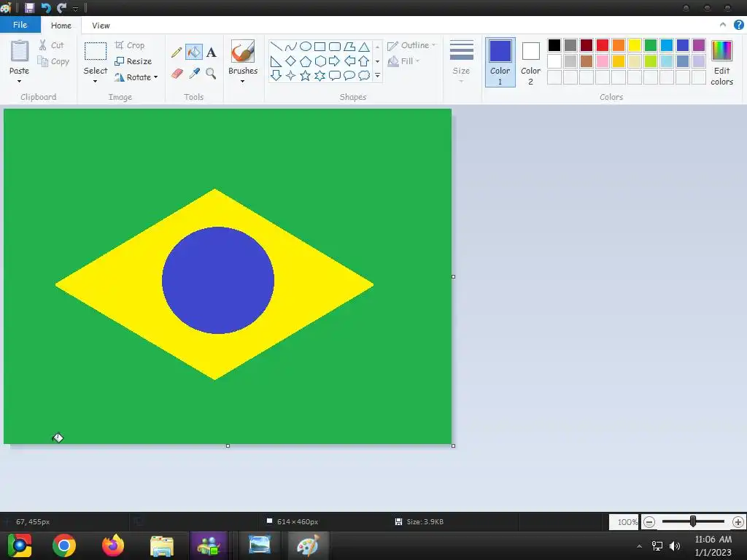Screen dimensions: 747x560
Task: Pick the yellow color swatch
Action: tap(635, 45)
